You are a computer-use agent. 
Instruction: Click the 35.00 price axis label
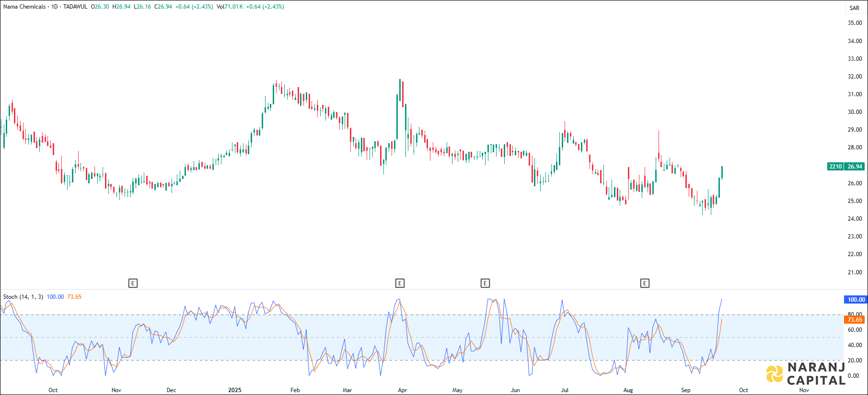pos(855,23)
